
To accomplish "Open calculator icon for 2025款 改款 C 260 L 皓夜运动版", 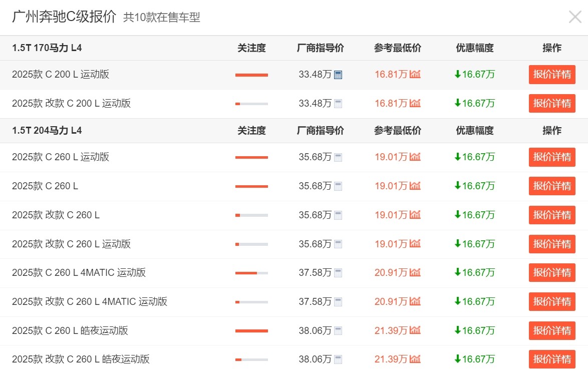I will 338,359.
